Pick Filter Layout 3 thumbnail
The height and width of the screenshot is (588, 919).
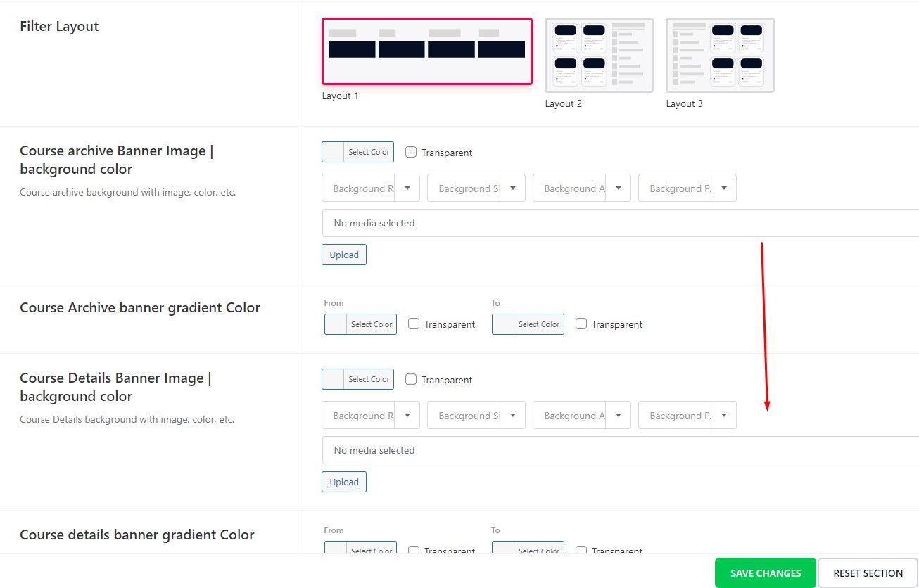coord(721,55)
